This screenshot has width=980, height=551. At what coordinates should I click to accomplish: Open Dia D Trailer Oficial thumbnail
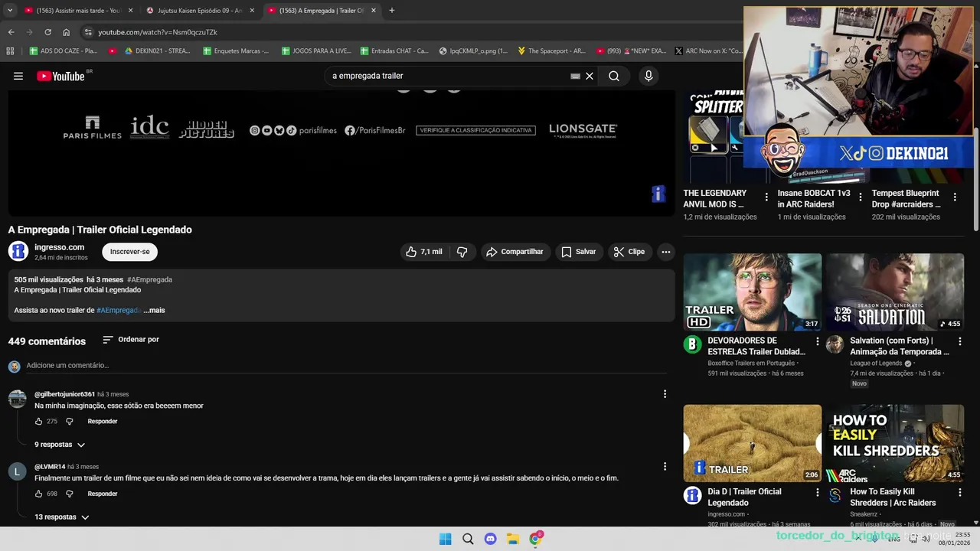pyautogui.click(x=753, y=443)
